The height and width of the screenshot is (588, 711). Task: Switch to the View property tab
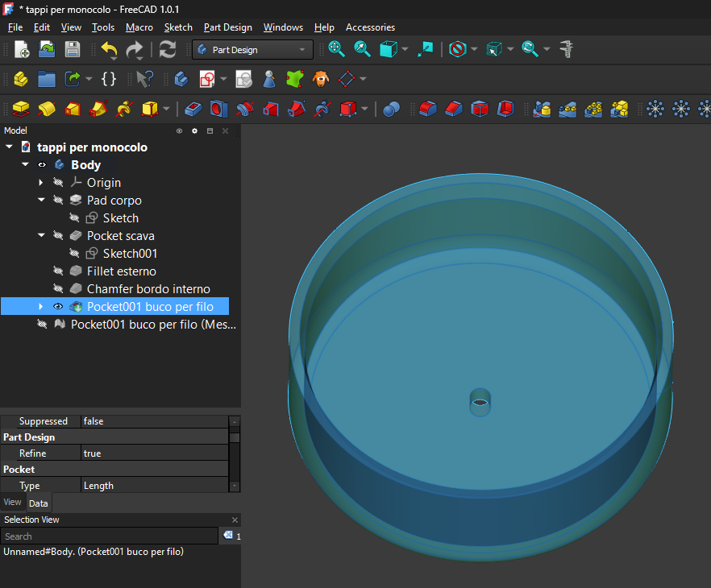tap(12, 503)
